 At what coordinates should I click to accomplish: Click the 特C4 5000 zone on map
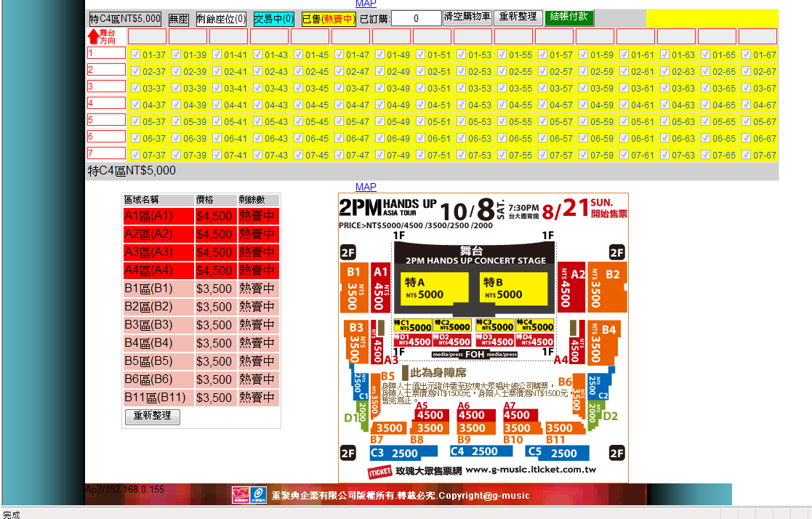[535, 326]
